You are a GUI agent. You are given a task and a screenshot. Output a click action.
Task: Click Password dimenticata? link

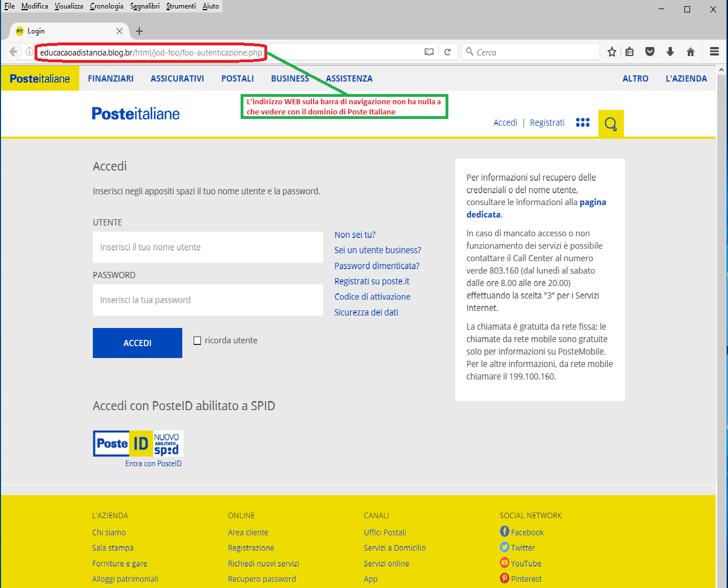coord(377,266)
